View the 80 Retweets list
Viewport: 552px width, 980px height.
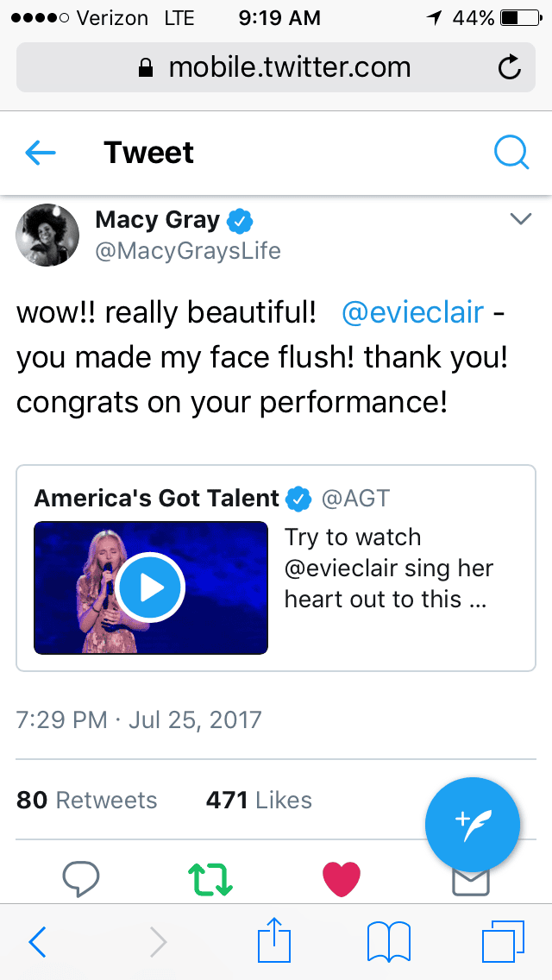pyautogui.click(x=87, y=800)
